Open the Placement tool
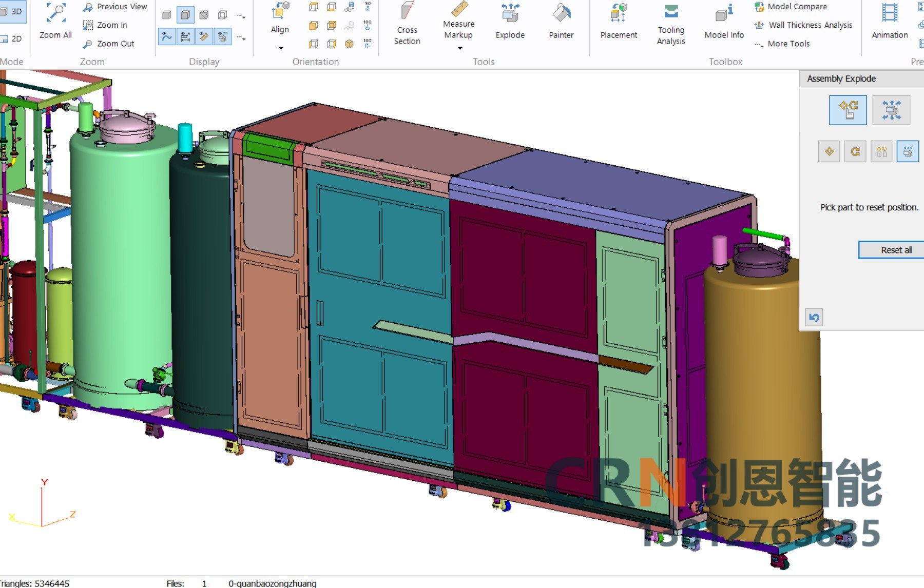The width and height of the screenshot is (924, 588). (619, 21)
